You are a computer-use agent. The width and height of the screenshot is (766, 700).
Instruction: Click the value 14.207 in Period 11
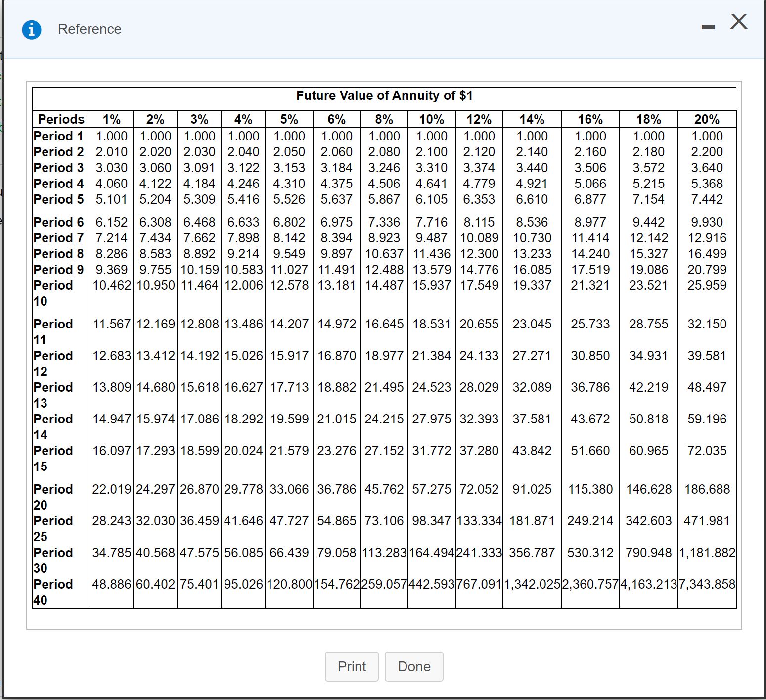click(x=289, y=324)
